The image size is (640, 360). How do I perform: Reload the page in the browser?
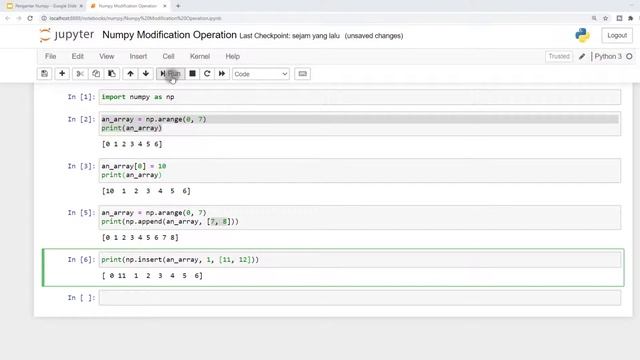[30, 18]
